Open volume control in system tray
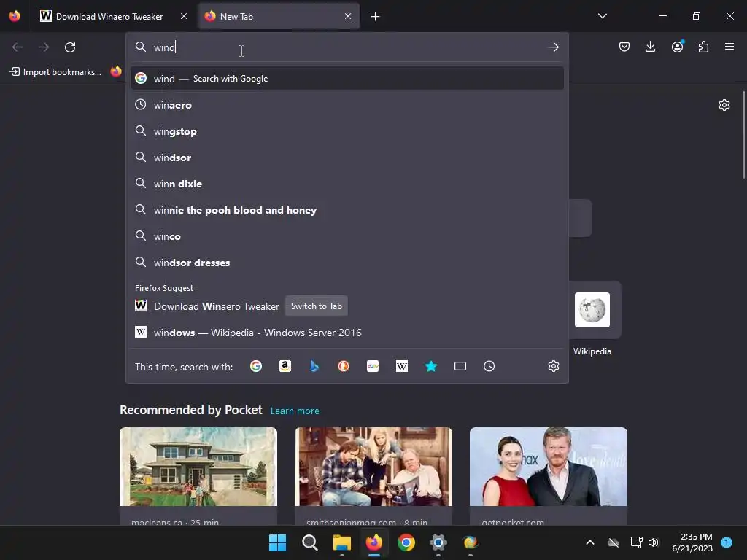The width and height of the screenshot is (747, 560). tap(654, 542)
